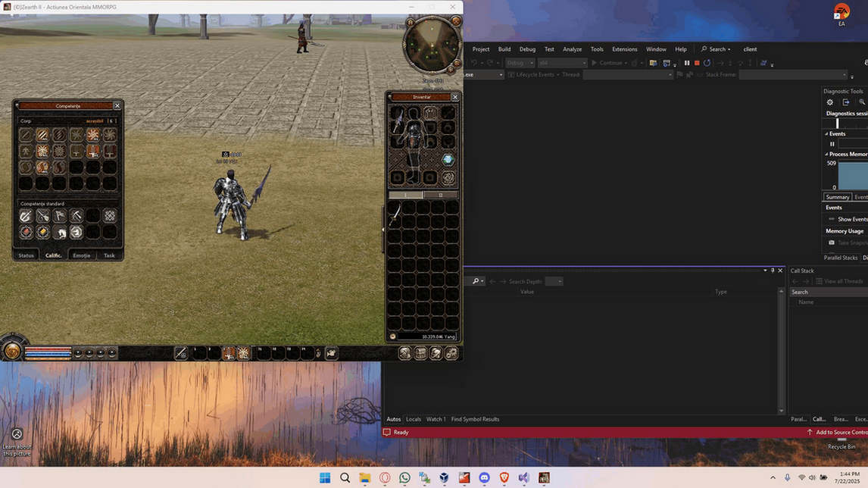Collapse the Process Memory section

tap(826, 154)
